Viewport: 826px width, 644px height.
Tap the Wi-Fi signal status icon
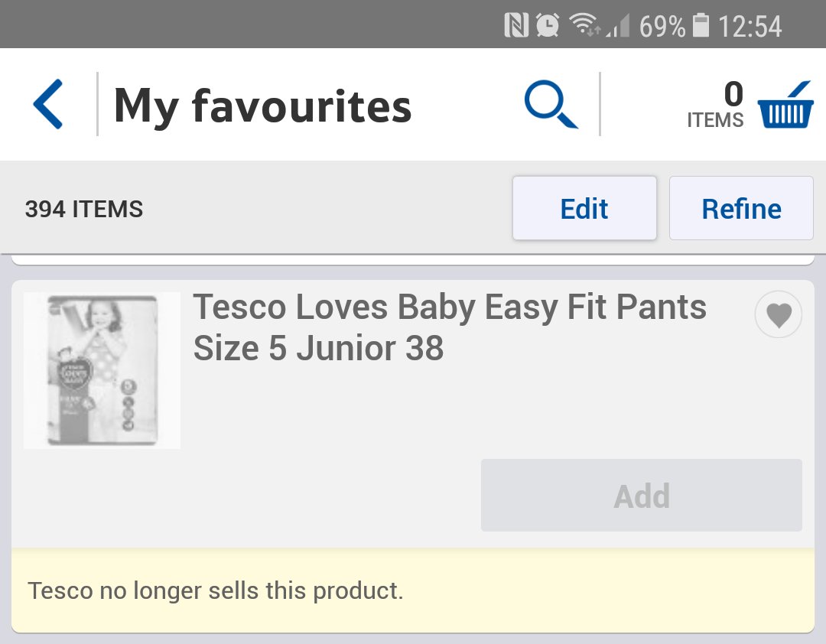(x=585, y=26)
